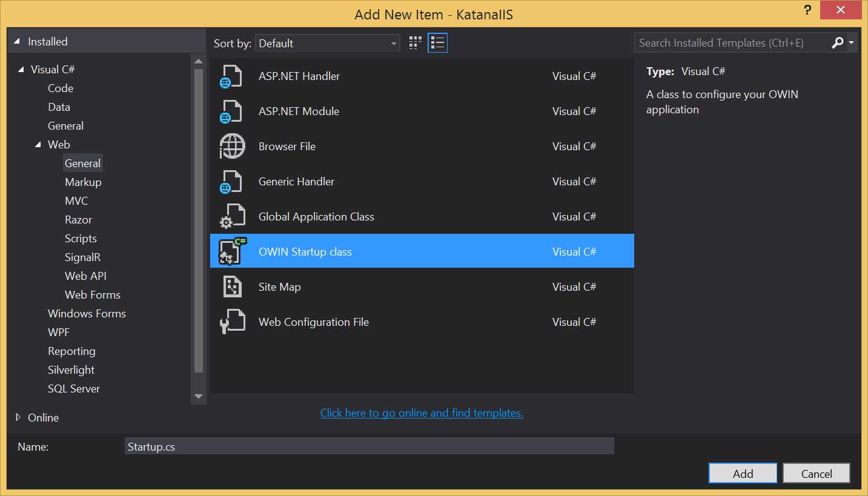Viewport: 868px width, 496px height.
Task: Click the Name field containing Startup.cs
Action: [x=369, y=446]
